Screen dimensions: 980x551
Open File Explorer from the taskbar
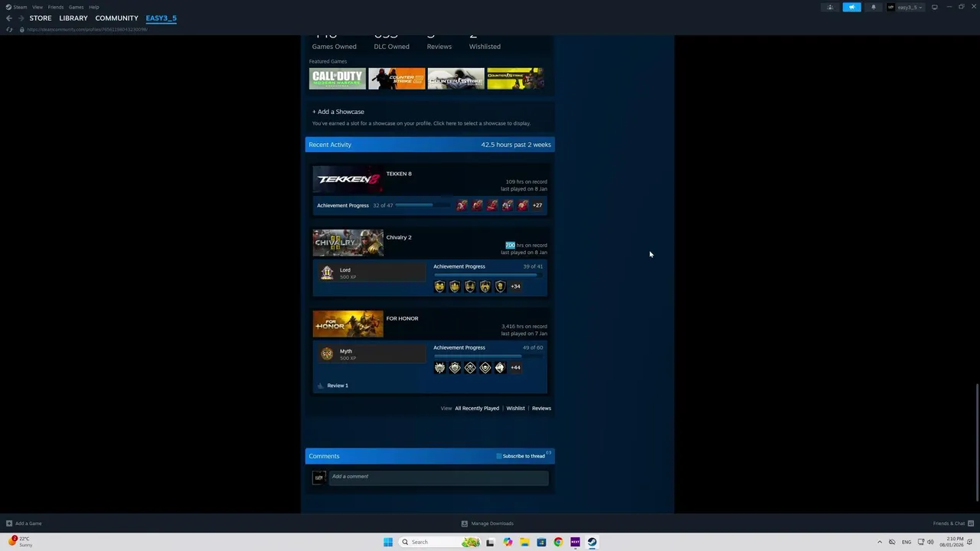tap(524, 542)
